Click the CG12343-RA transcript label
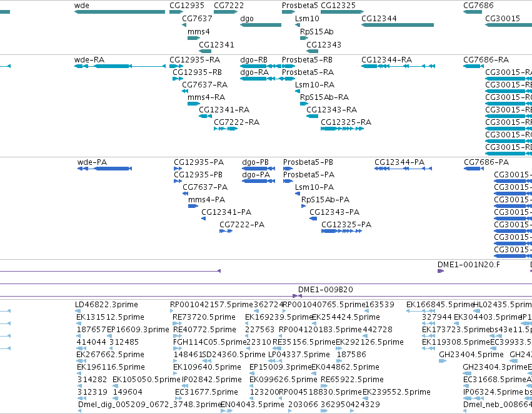Viewport: 532px width, 414px height. click(332, 110)
